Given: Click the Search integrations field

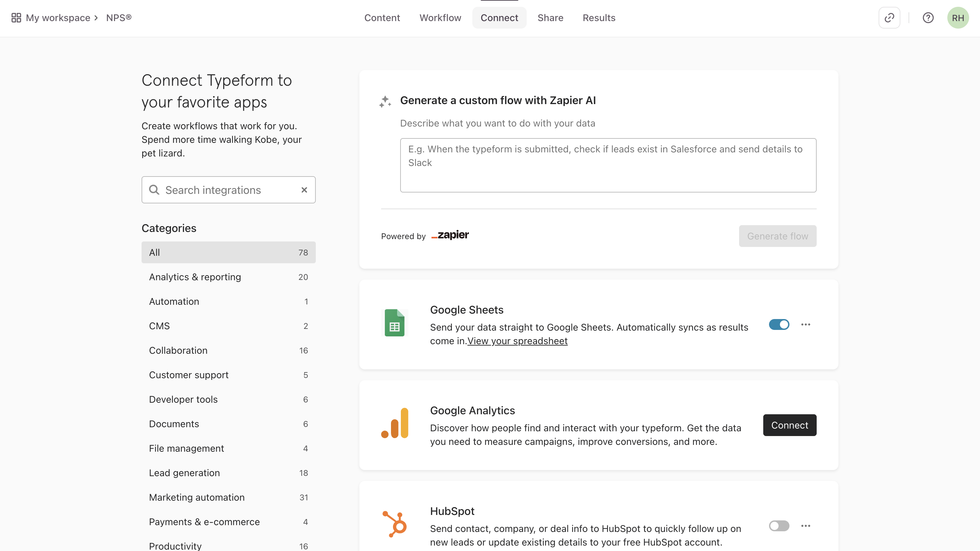Looking at the screenshot, I should [228, 190].
